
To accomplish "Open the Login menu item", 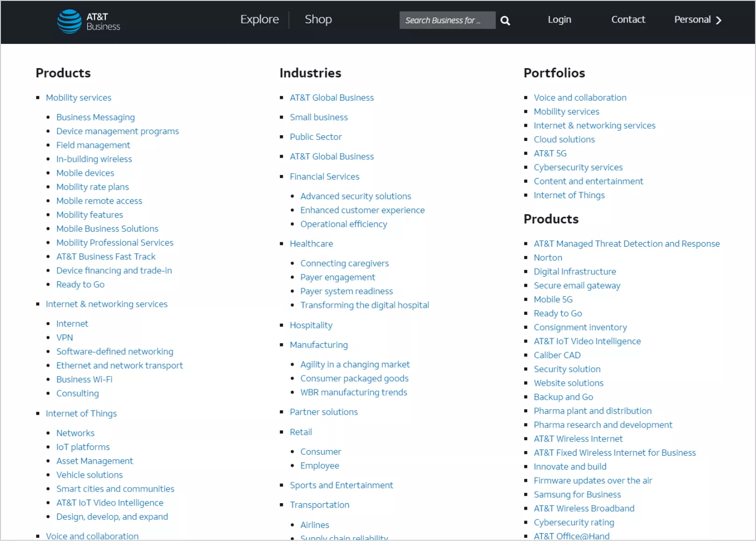I will pos(560,20).
